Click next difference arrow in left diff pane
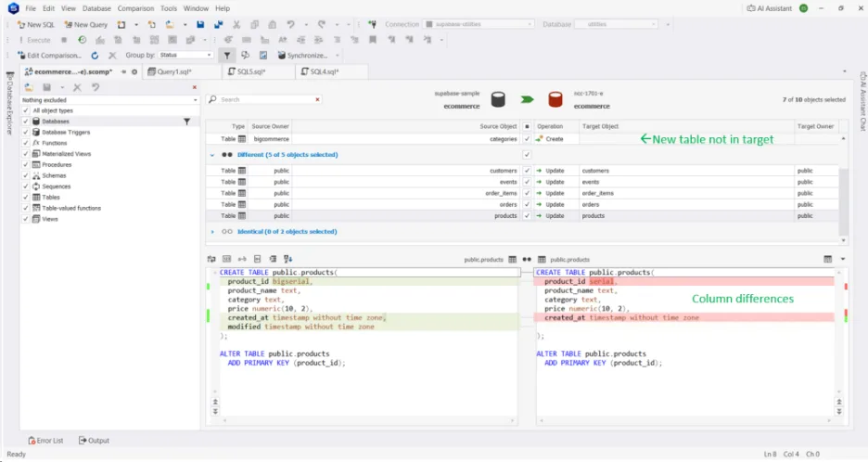868x462 pixels. (215, 412)
